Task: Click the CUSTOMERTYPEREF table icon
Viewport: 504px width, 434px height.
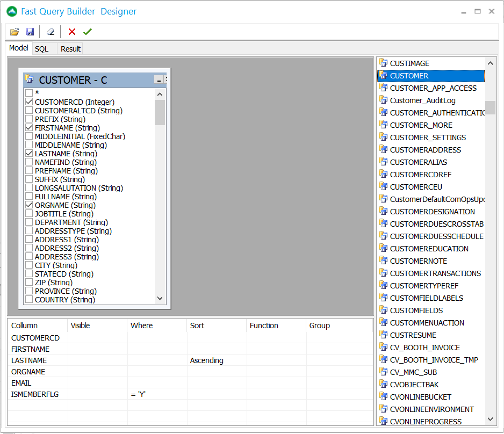Action: coord(383,285)
